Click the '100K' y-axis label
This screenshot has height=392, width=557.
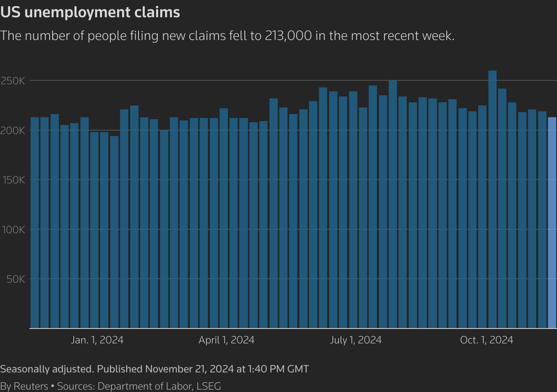[14, 230]
